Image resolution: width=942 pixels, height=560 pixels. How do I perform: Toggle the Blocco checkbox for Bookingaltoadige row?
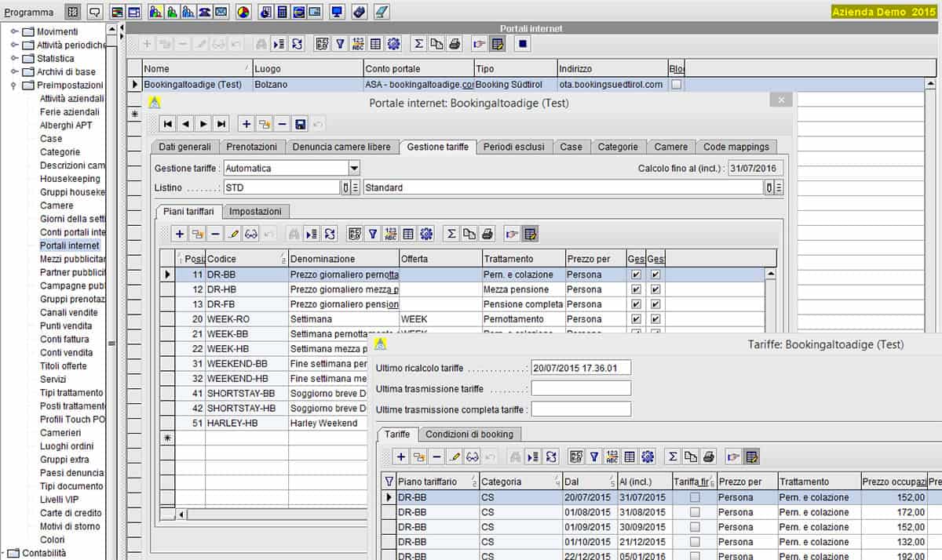pos(676,84)
